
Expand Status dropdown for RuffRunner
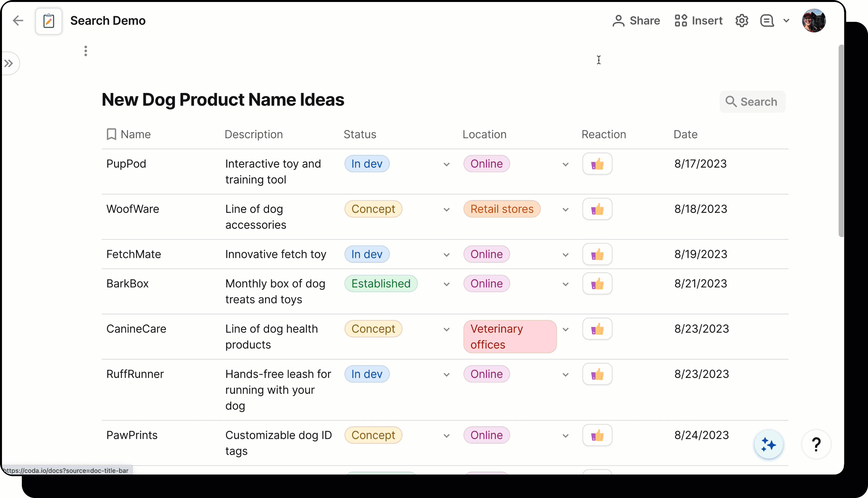coord(447,375)
